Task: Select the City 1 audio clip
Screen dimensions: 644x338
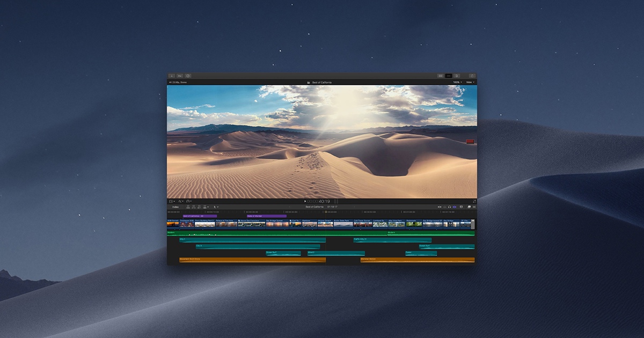Action: coord(252,240)
